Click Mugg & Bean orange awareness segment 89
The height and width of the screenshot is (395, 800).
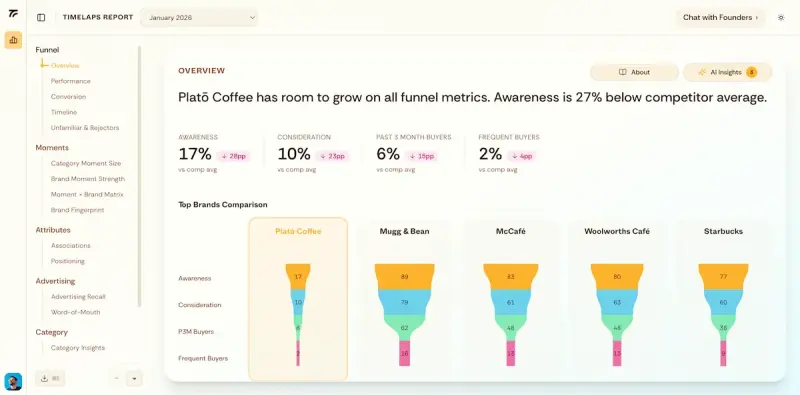pyautogui.click(x=405, y=277)
